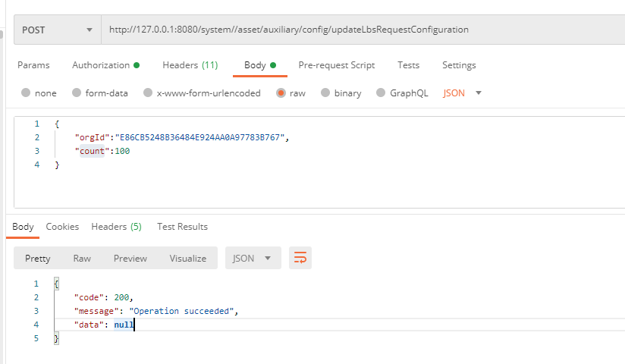The image size is (625, 364).
Task: Expand the request JSON format dropdown
Action: click(x=462, y=93)
